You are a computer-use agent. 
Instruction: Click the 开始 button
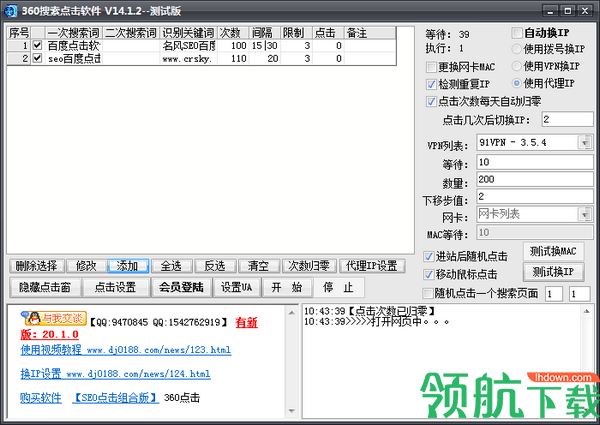tap(287, 287)
